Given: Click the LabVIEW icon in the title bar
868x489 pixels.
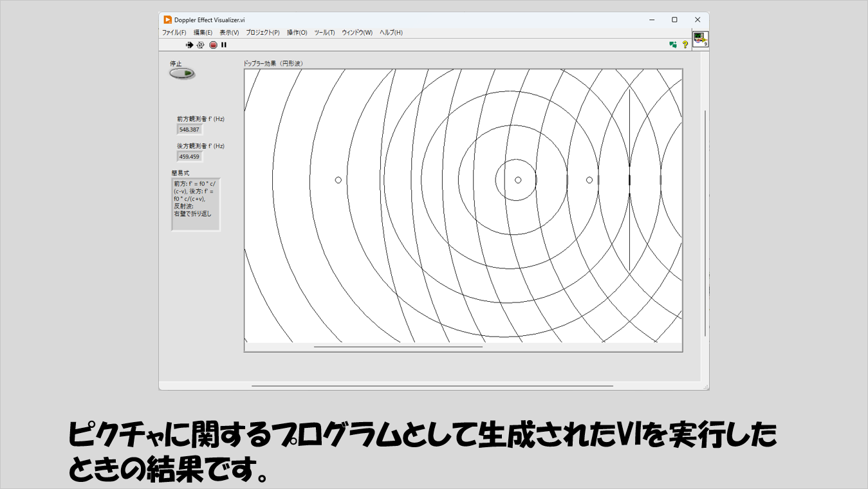Looking at the screenshot, I should click(x=167, y=19).
